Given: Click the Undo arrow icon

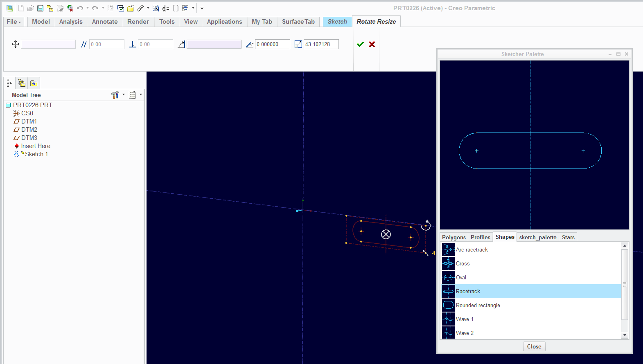Looking at the screenshot, I should [80, 8].
